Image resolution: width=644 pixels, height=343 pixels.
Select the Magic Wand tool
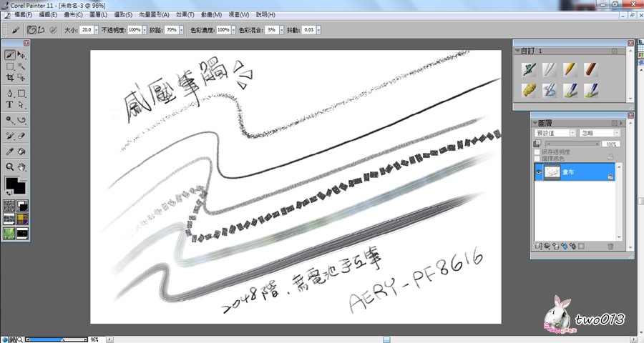(21, 66)
